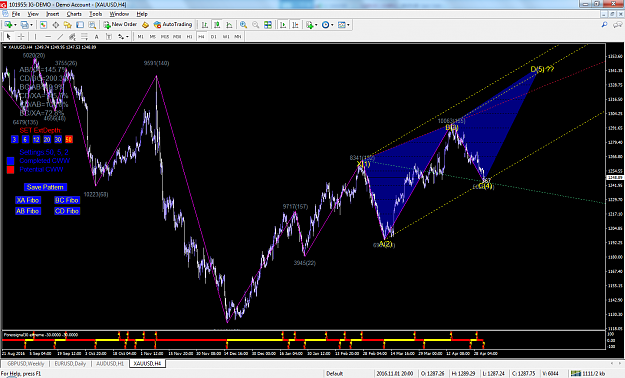
Task: Click the AB Fibo button
Action: pos(28,211)
